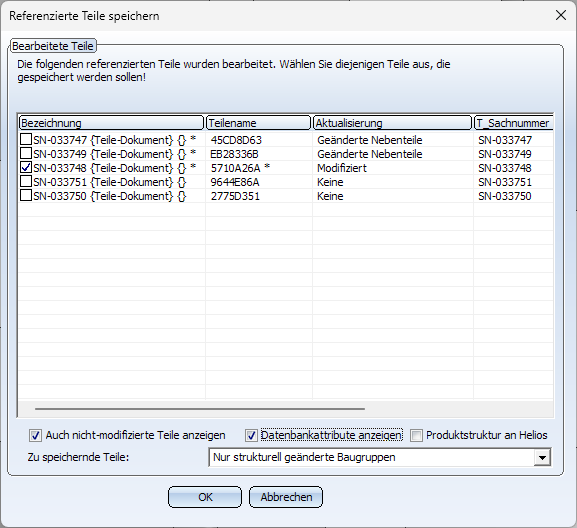Click 'Geänderte Nebenteile' in the SN-033749 row

369,154
